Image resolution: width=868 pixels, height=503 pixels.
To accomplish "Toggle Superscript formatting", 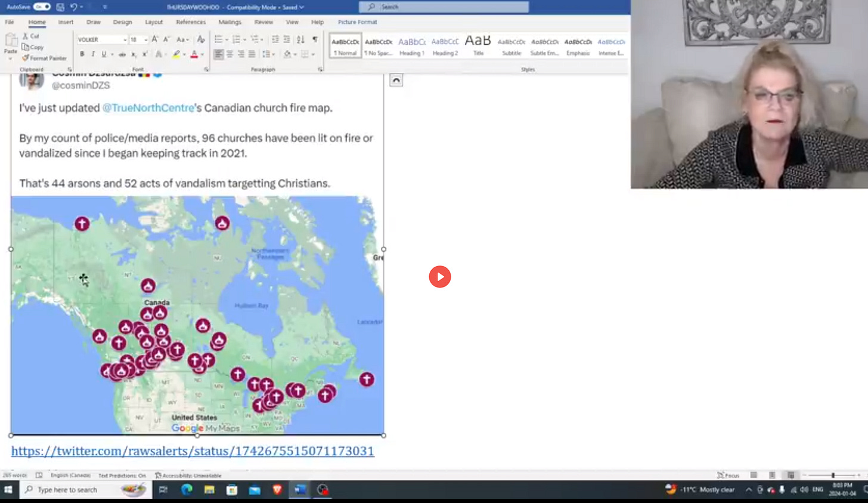I will tap(144, 54).
